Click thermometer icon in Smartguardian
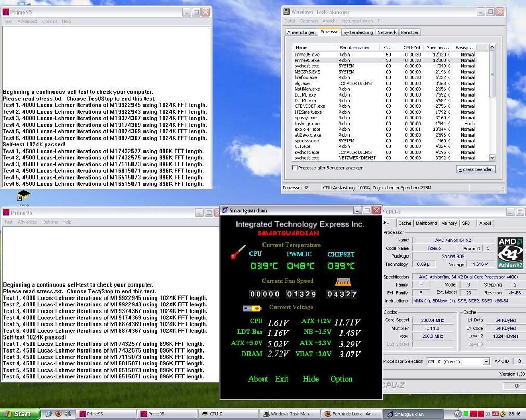526x420 pixels. tap(238, 252)
